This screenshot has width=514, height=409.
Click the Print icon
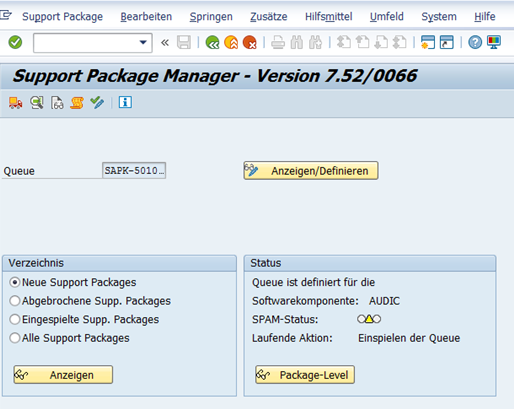pyautogui.click(x=278, y=42)
